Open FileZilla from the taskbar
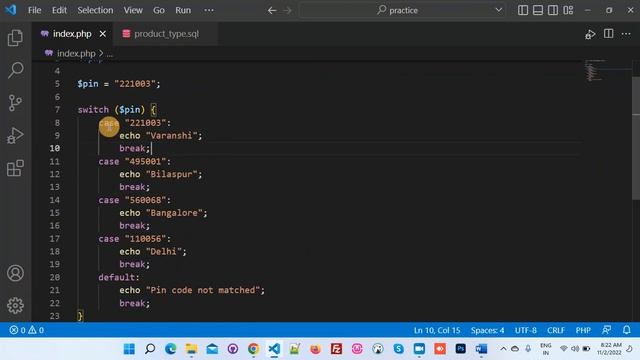 336,349
